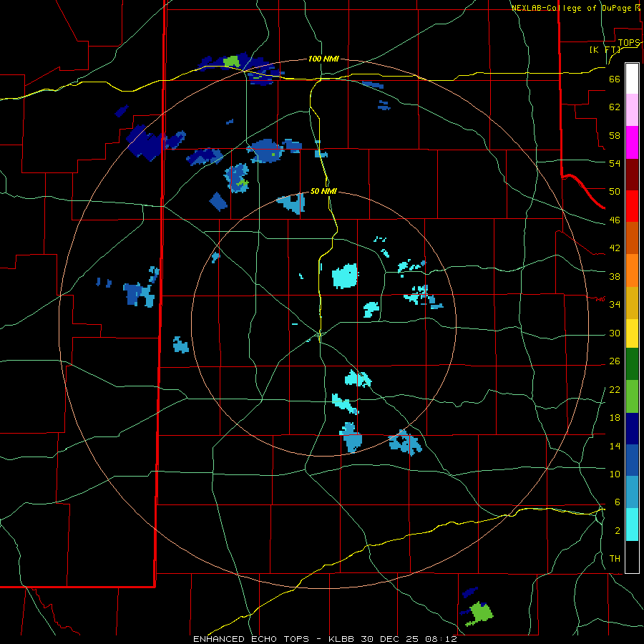The height and width of the screenshot is (644, 644).
Task: Click the 50 NMI range ring label
Action: pos(323,191)
